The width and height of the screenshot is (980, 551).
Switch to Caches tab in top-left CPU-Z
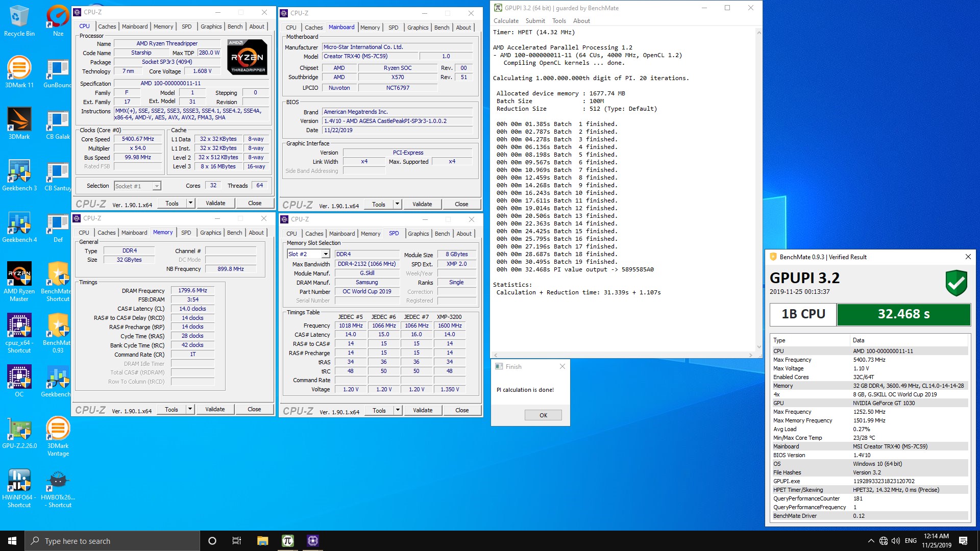(107, 27)
